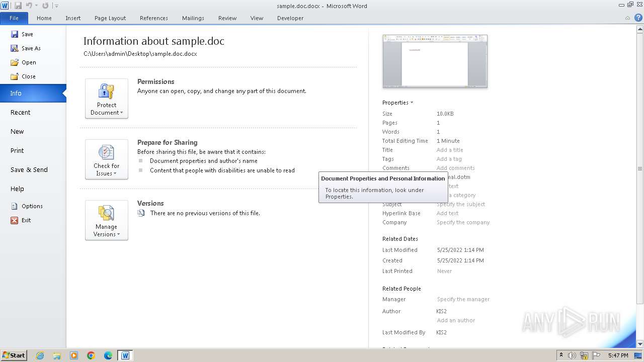Open the media player taskbar icon
This screenshot has height=362, width=644.
(x=74, y=355)
